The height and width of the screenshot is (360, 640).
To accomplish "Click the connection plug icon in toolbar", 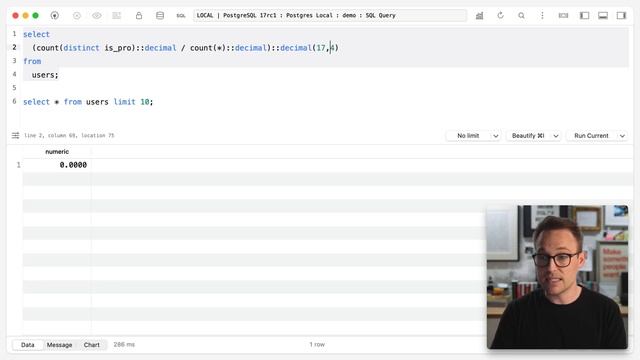I will pyautogui.click(x=54, y=16).
